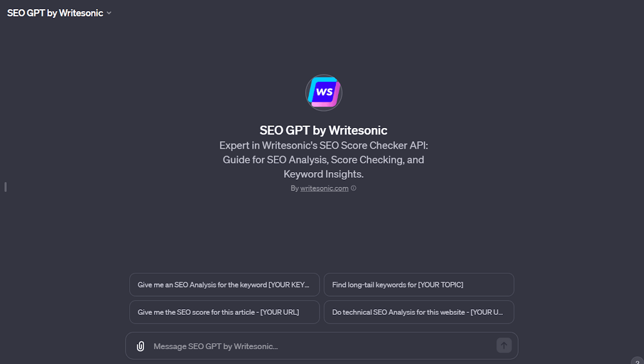Choose the SEO score for article prompt

pyautogui.click(x=224, y=312)
